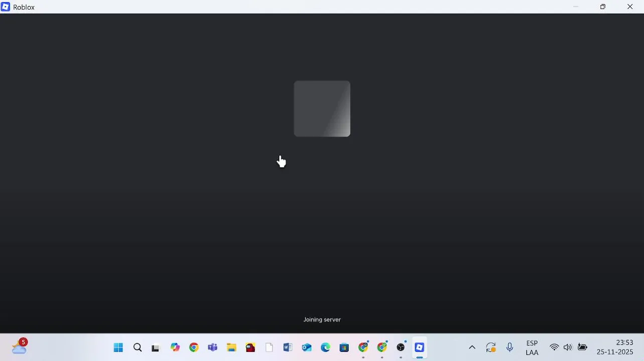Open Outlook from the taskbar
The width and height of the screenshot is (644, 361).
pos(307,347)
